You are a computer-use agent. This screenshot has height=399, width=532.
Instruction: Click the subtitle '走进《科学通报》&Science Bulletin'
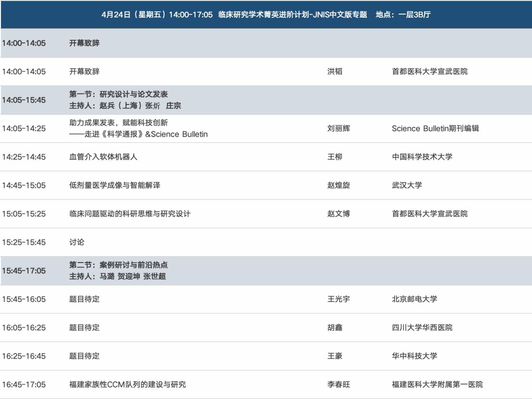[x=146, y=134]
